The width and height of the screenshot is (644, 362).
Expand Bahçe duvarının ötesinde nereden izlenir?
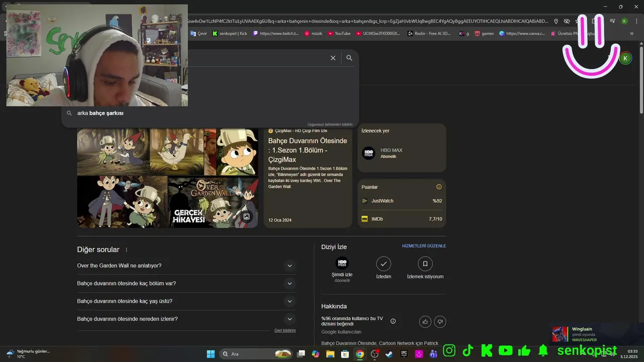coord(187,319)
